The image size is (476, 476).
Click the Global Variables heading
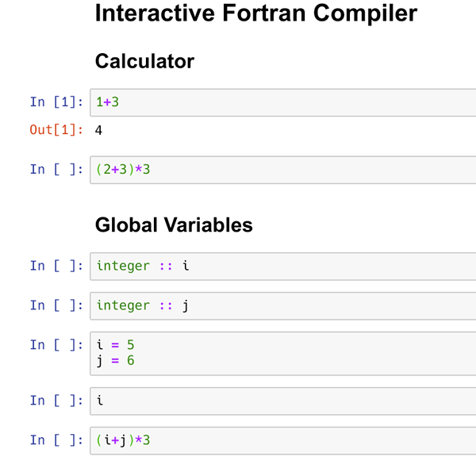174,225
